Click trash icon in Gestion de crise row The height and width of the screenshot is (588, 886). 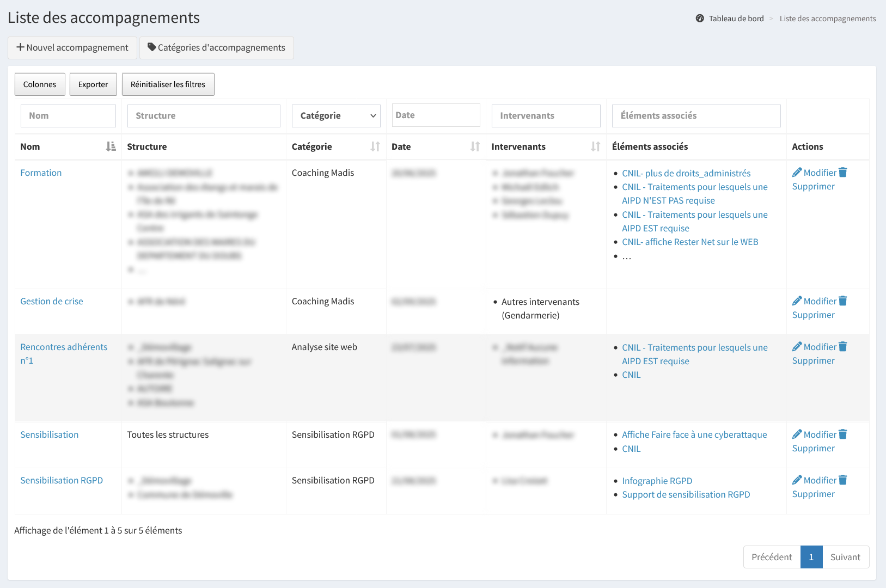(x=843, y=301)
